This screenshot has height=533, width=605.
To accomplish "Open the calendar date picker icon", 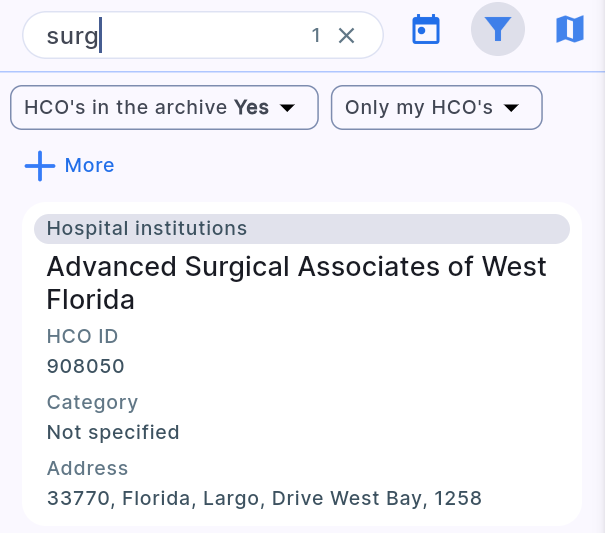I will tap(427, 30).
